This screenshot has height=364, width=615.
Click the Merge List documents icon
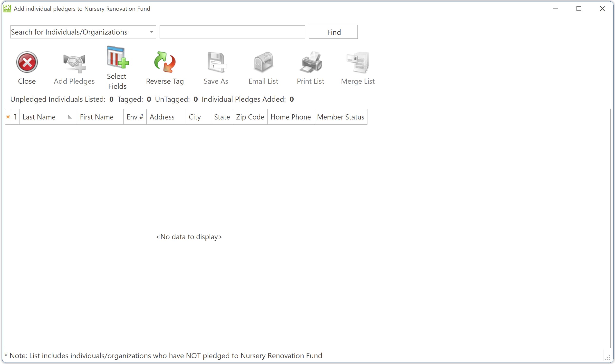(x=358, y=62)
